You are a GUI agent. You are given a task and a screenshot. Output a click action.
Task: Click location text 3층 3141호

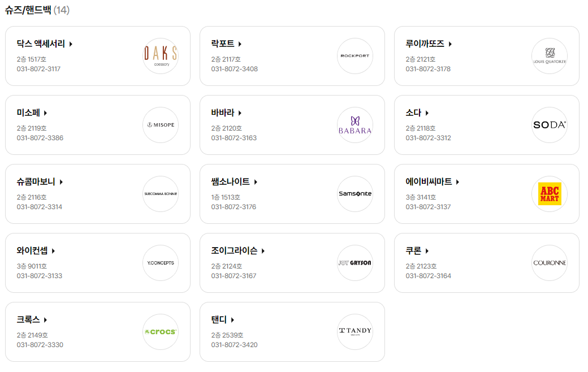tap(421, 197)
